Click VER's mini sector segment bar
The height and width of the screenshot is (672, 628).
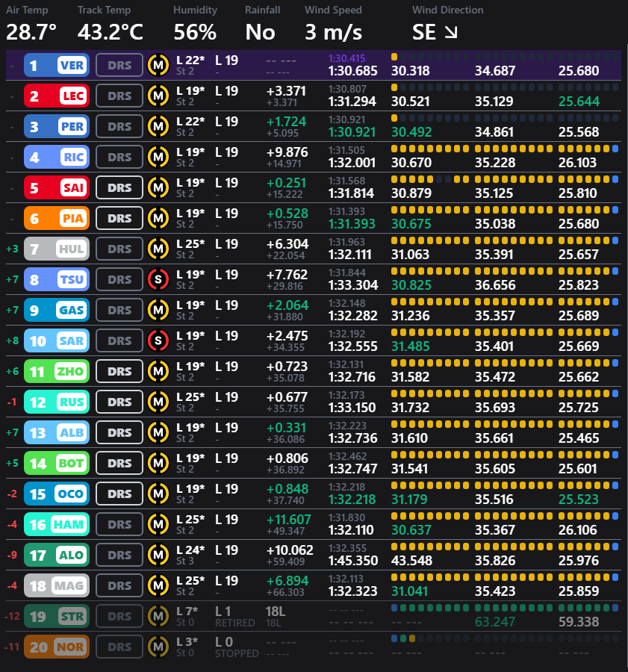[x=505, y=57]
